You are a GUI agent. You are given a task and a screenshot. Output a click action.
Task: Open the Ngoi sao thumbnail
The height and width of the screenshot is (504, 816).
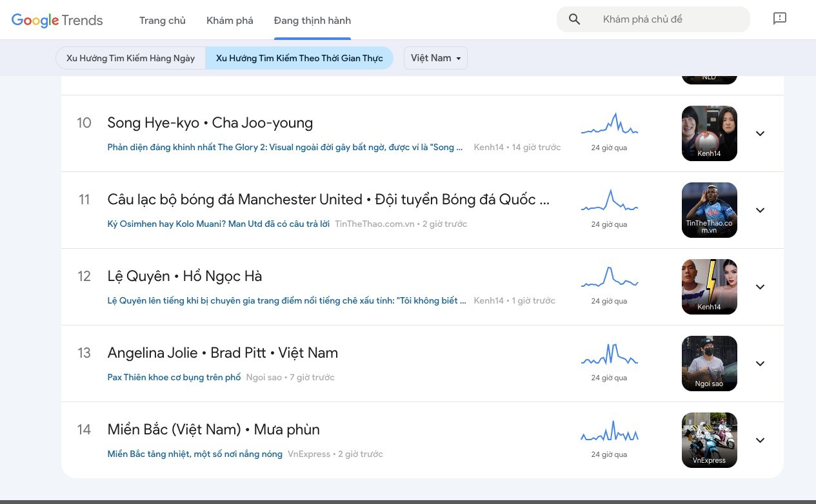(x=710, y=363)
